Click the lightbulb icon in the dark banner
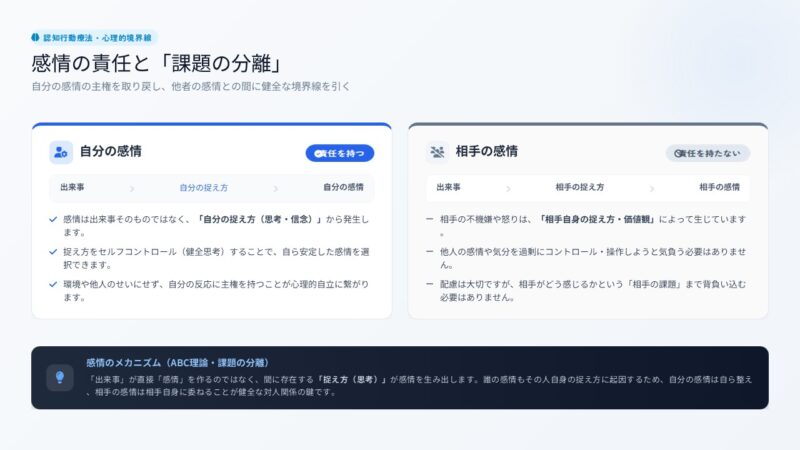800x450 pixels. tap(60, 378)
